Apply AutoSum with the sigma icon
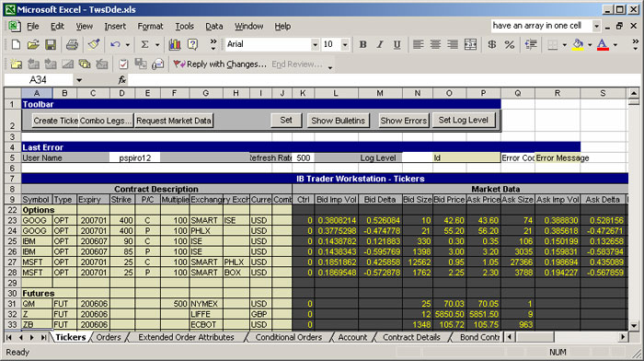The image size is (644, 361). pos(144,44)
